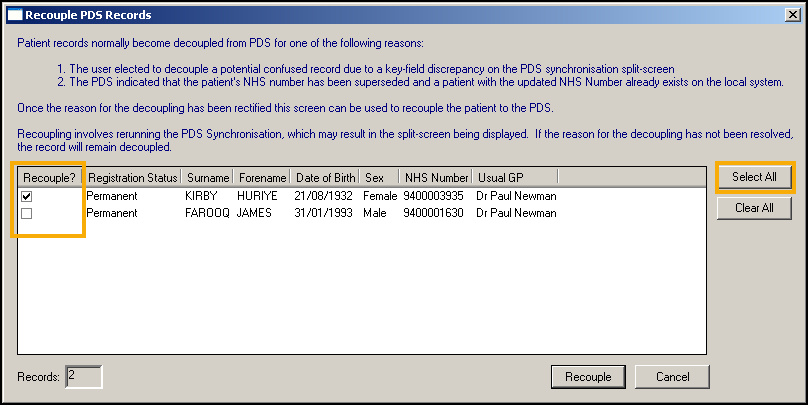
Task: Click NHS number 9400001630 in the list
Action: tap(435, 213)
